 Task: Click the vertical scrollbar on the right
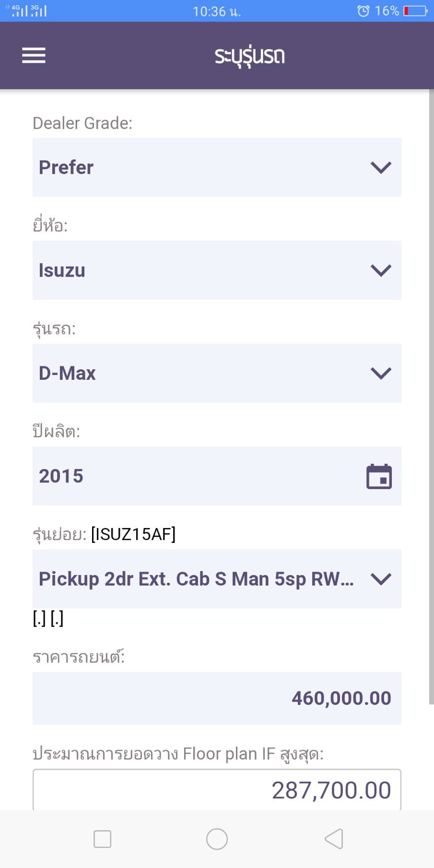(431, 398)
